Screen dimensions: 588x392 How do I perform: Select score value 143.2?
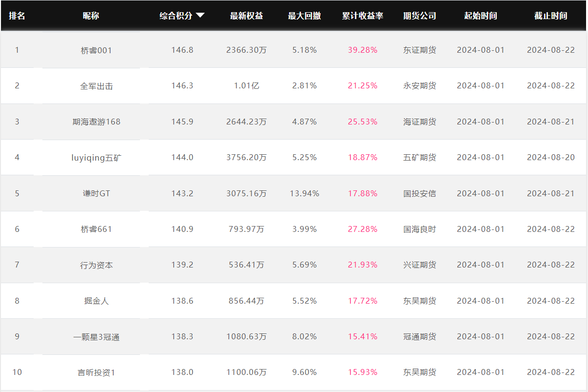[x=182, y=193]
